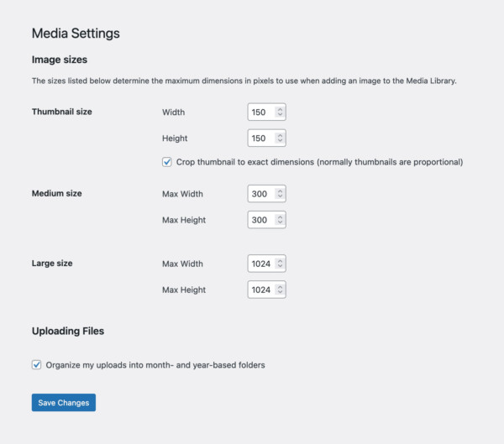The height and width of the screenshot is (444, 504).
Task: Click the 'Crop thumbnail to exact dimensions' label text
Action: point(319,162)
